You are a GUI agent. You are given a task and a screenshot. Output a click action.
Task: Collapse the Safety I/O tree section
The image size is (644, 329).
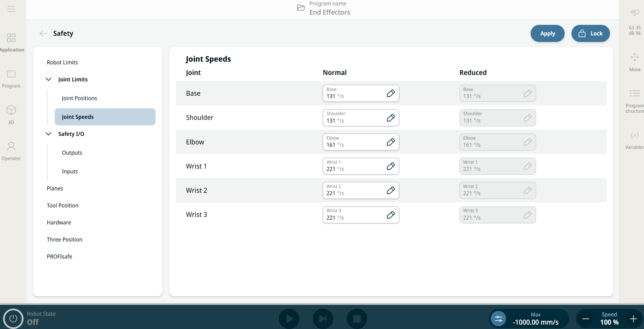[x=49, y=134]
